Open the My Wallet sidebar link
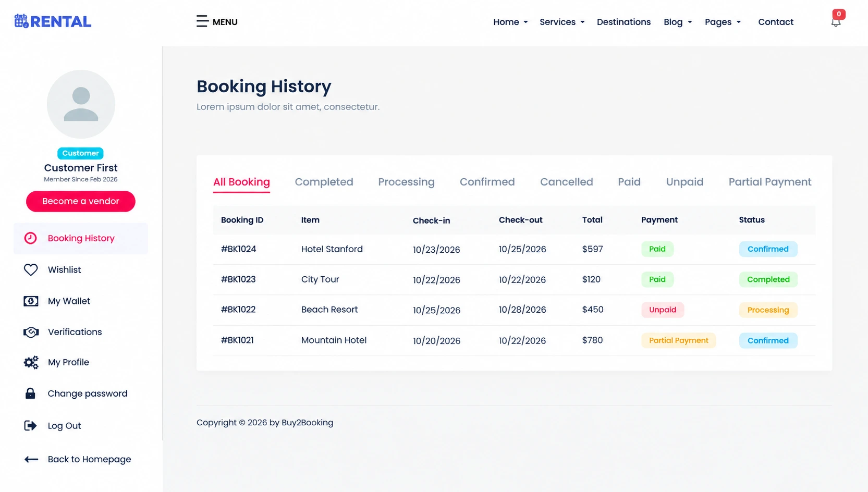 [69, 301]
